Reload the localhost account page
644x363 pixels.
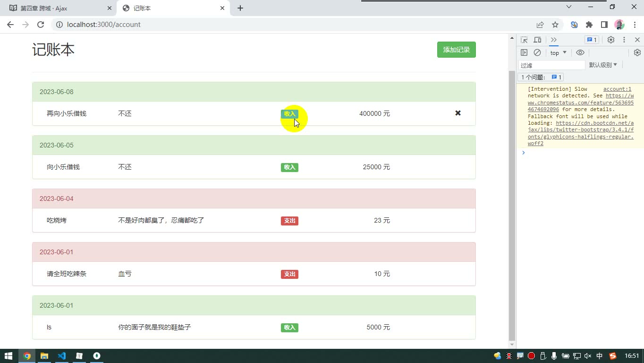pyautogui.click(x=41, y=25)
